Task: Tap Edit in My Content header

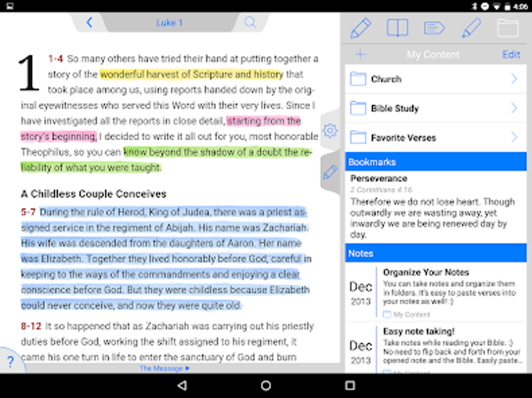Action: coord(511,55)
